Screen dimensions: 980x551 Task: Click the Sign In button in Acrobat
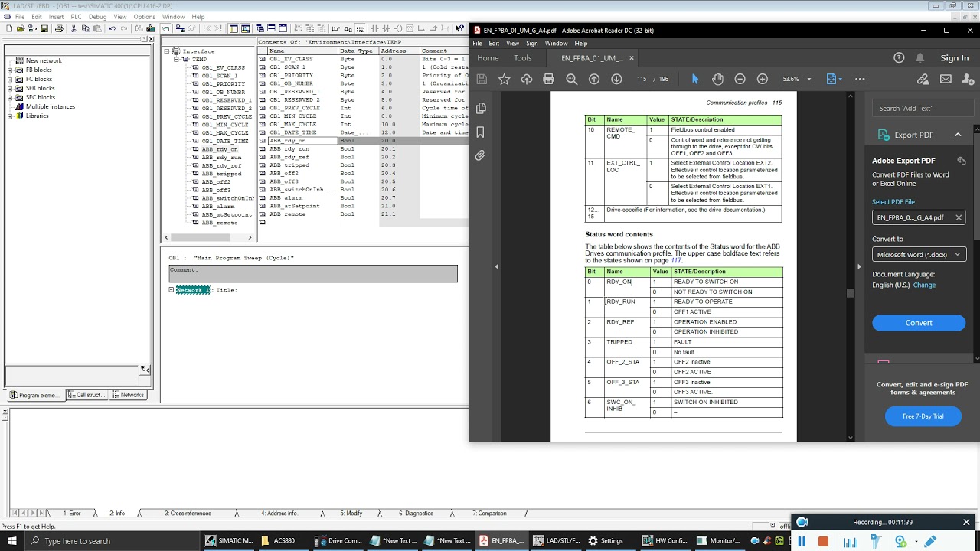[x=954, y=58]
